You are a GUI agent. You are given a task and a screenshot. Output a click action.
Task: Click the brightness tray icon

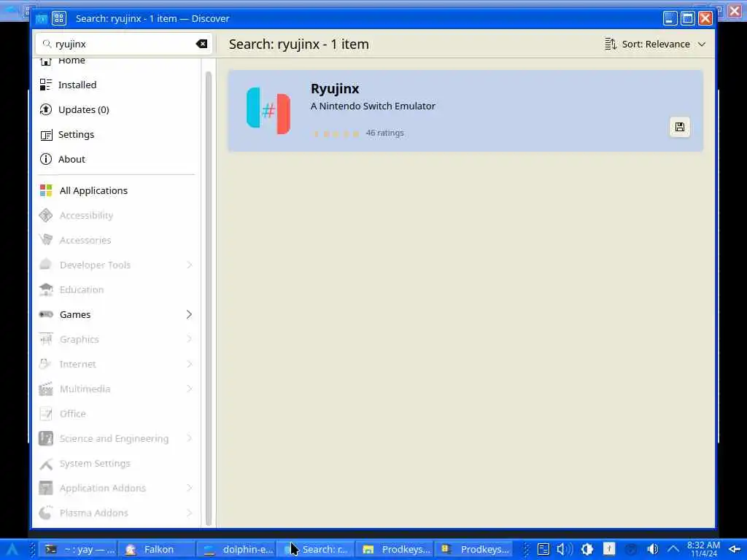(587, 549)
